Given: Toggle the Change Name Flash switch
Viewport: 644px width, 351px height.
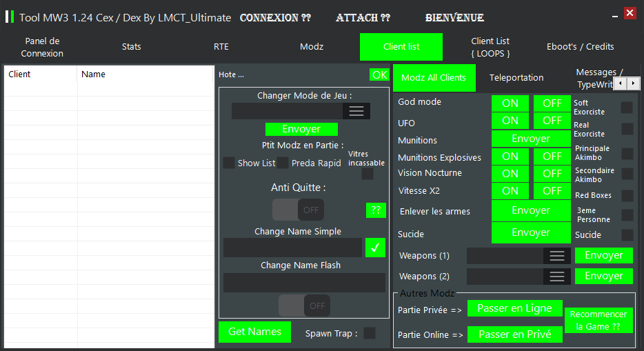Looking at the screenshot, I should tap(304, 305).
